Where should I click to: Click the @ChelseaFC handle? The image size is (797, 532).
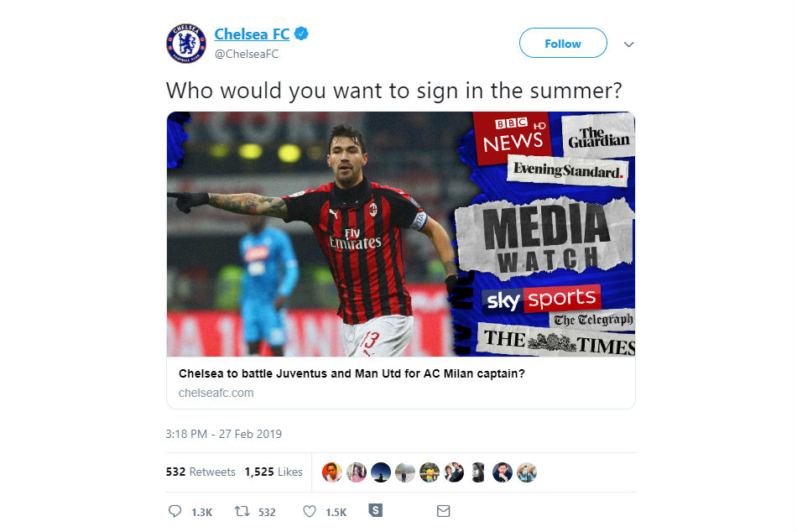[247, 54]
